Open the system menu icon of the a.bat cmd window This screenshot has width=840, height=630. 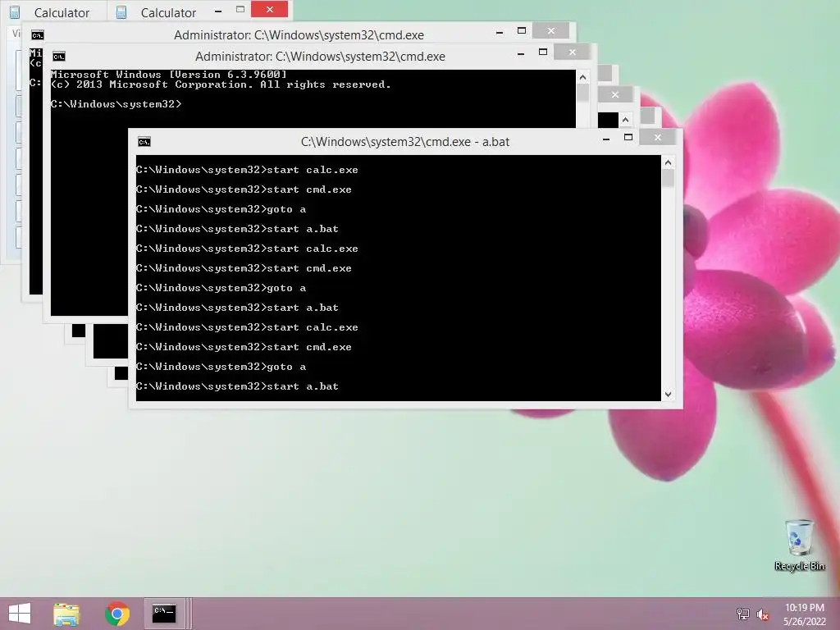click(144, 142)
